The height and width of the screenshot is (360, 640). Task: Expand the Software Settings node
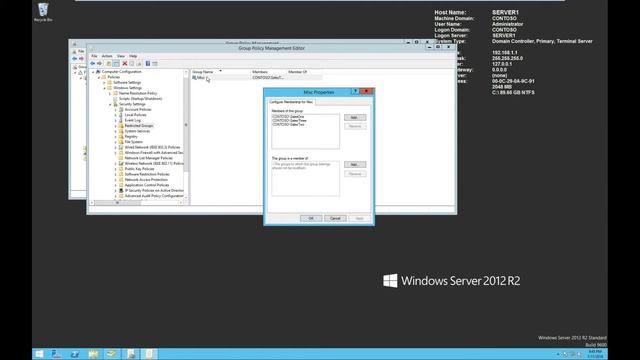coord(104,82)
